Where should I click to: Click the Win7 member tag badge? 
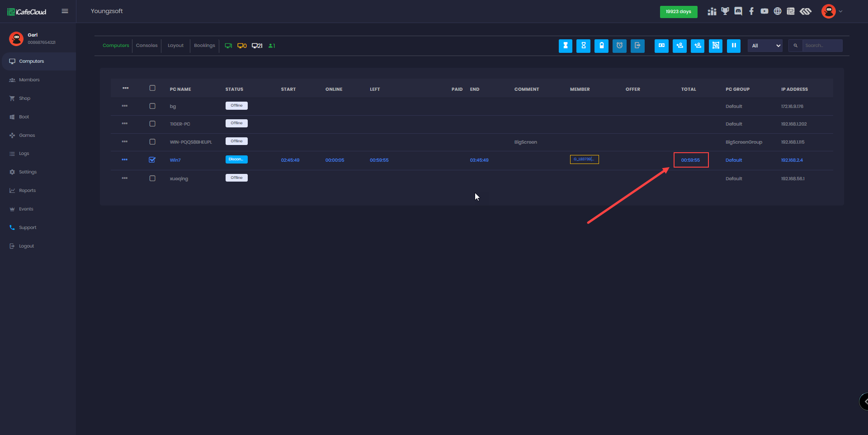(584, 159)
